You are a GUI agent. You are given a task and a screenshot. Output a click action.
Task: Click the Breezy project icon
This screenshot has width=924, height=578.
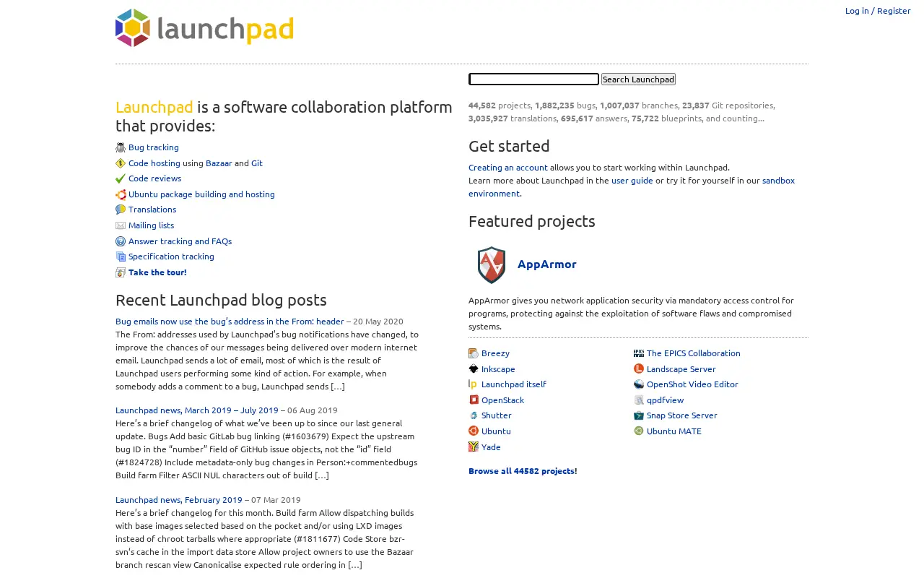[474, 353]
